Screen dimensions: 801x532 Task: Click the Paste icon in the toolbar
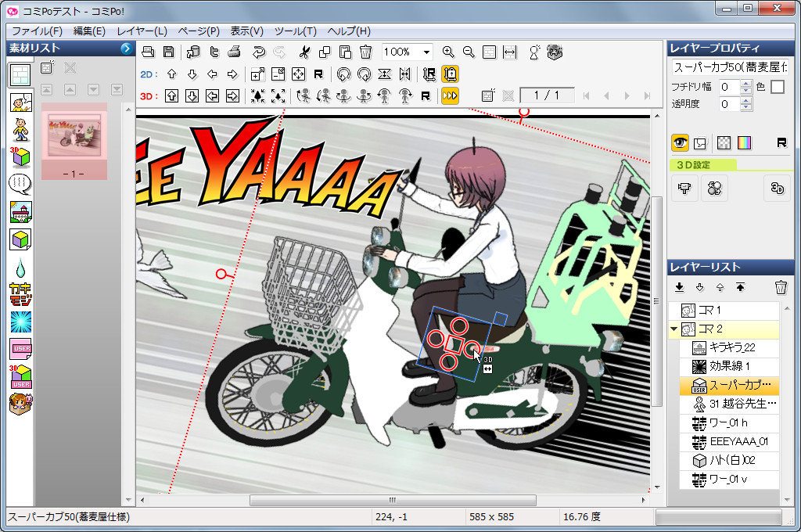[345, 52]
